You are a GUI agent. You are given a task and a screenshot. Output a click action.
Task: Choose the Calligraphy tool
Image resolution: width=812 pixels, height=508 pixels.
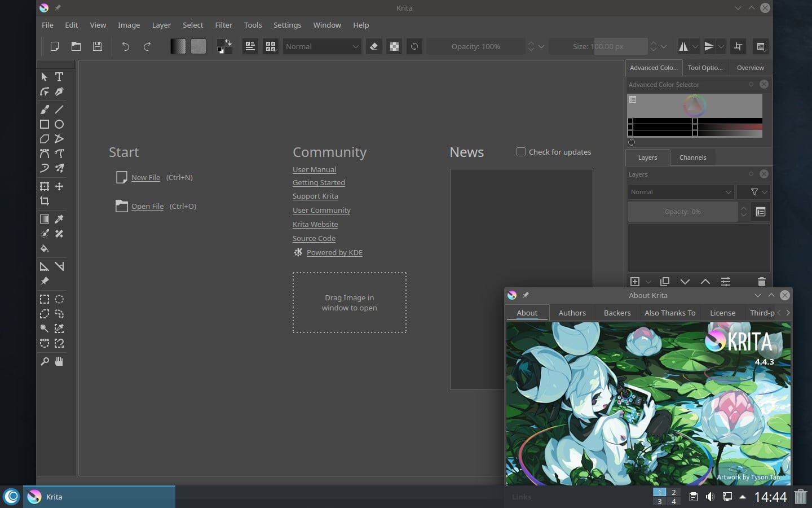tap(59, 91)
